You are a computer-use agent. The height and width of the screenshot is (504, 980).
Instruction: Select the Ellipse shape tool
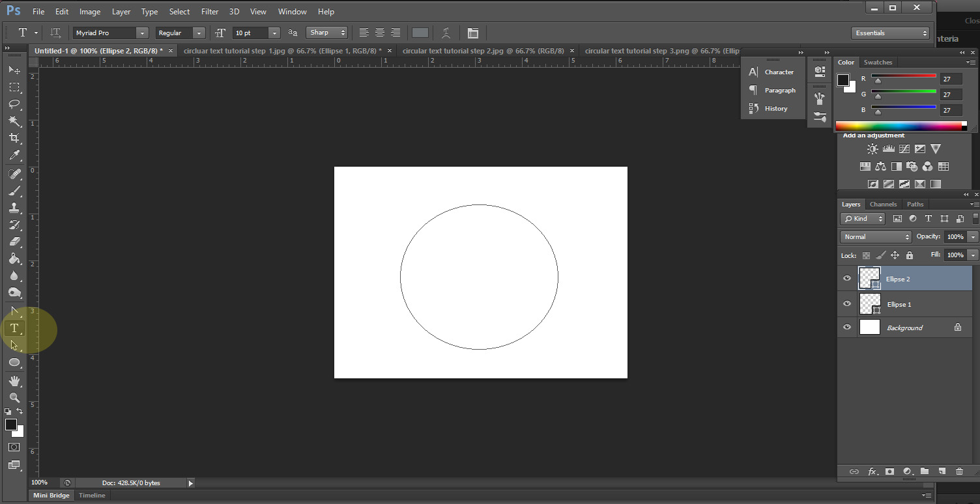(14, 363)
